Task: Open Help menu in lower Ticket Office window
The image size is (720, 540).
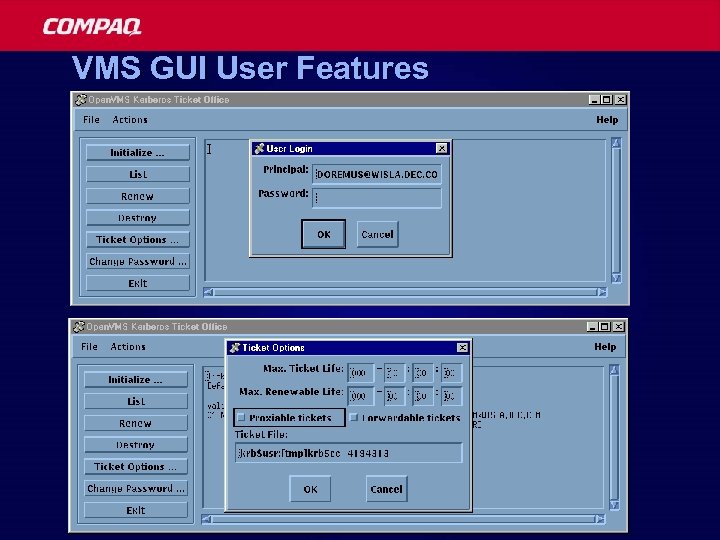Action: coord(605,347)
